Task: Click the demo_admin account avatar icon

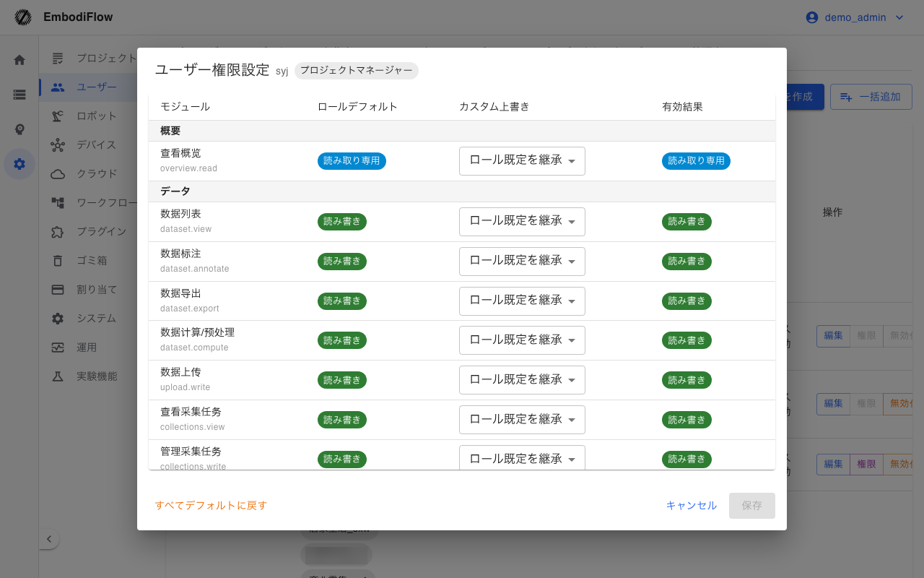Action: click(x=812, y=17)
